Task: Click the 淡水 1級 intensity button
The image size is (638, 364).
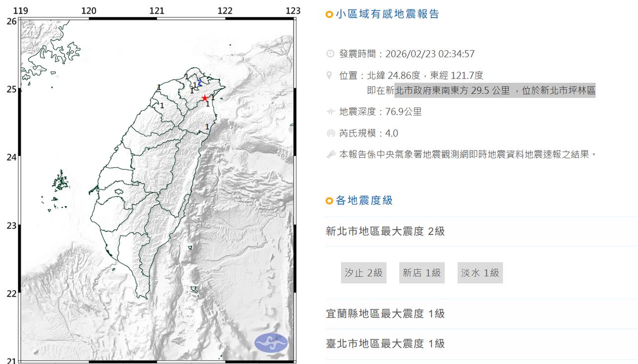Action: 480,272
